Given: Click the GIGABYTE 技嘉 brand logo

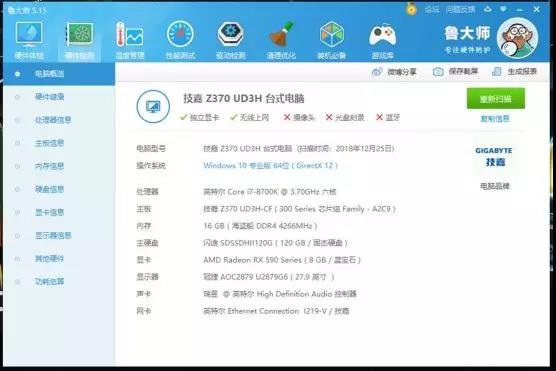Looking at the screenshot, I should 494,157.
